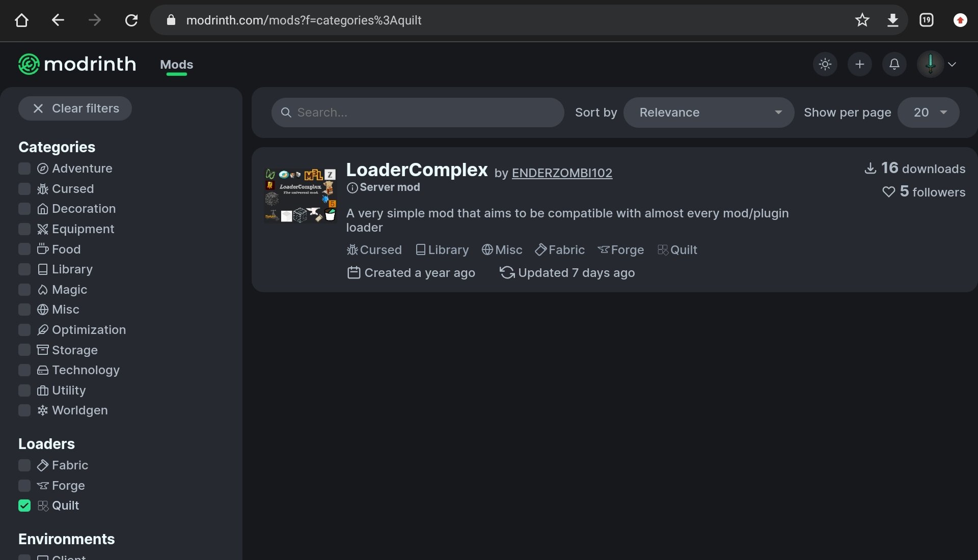Click the LoaderComplex mod thumbnail
Screen dimensions: 978x560
301,195
